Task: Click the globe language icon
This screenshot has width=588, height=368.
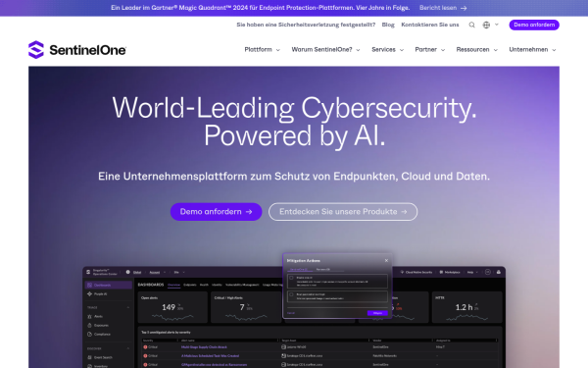Action: coord(486,25)
